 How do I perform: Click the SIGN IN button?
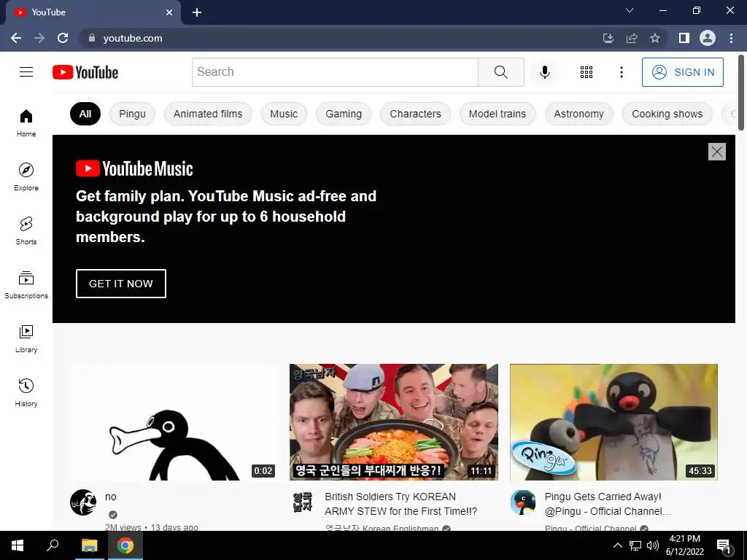tap(683, 72)
